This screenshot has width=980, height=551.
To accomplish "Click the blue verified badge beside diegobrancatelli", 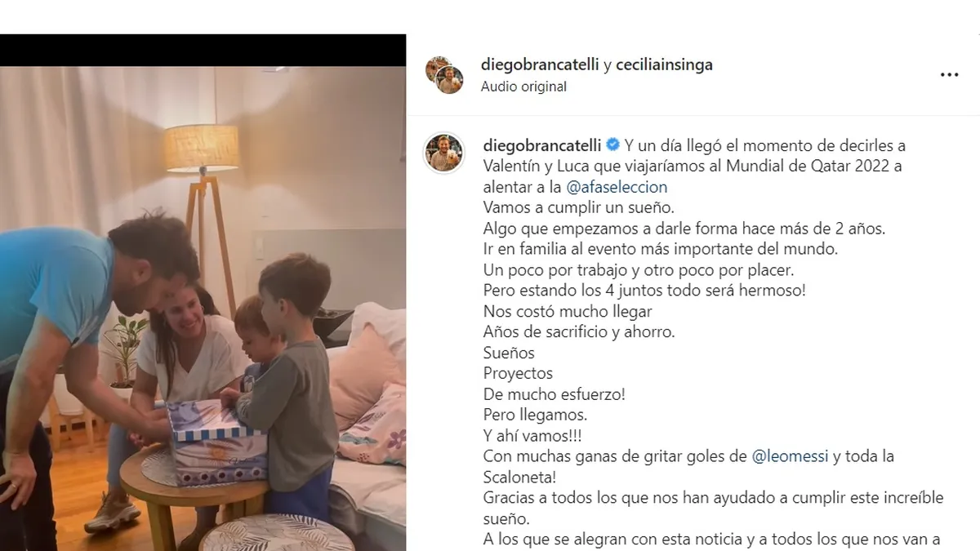I will [x=612, y=145].
